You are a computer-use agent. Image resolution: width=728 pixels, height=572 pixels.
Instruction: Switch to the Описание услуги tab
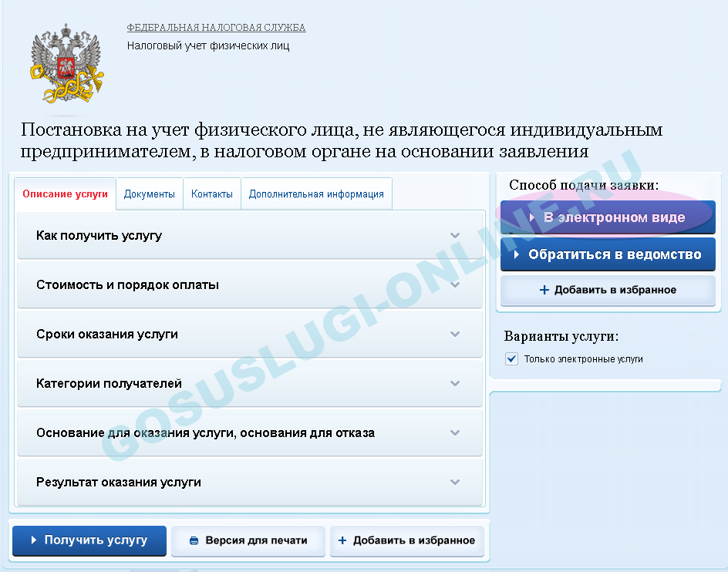65,194
